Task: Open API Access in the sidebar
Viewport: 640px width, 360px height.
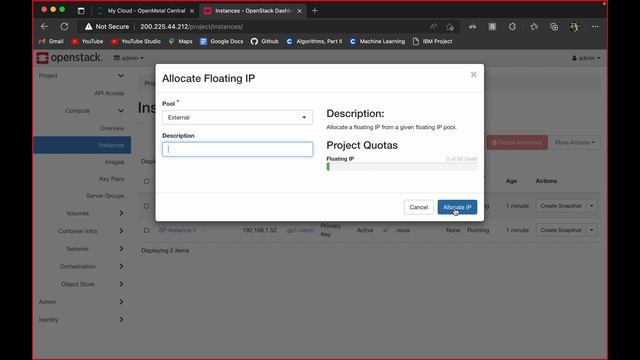Action: [x=109, y=93]
